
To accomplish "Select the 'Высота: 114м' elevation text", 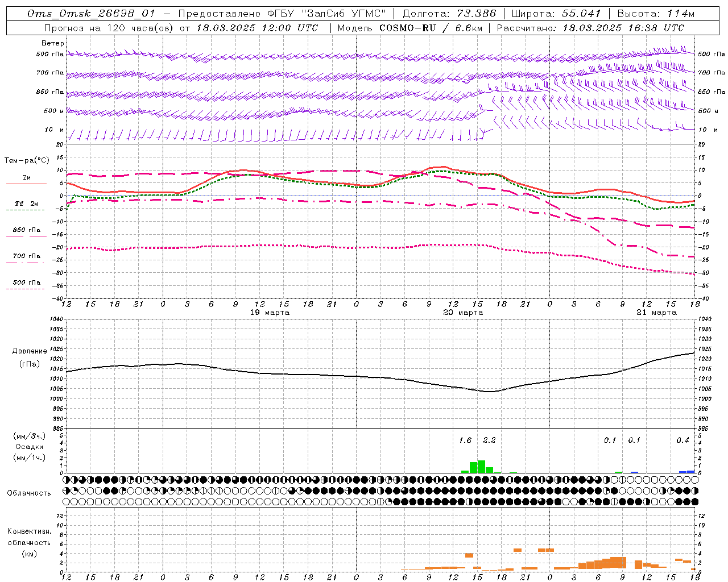I will point(656,14).
